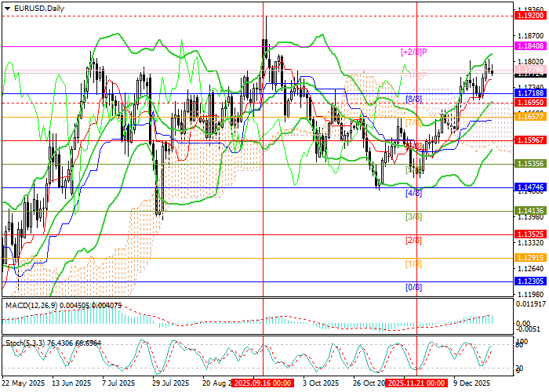Select the red 1.16950 price label

click(531, 102)
